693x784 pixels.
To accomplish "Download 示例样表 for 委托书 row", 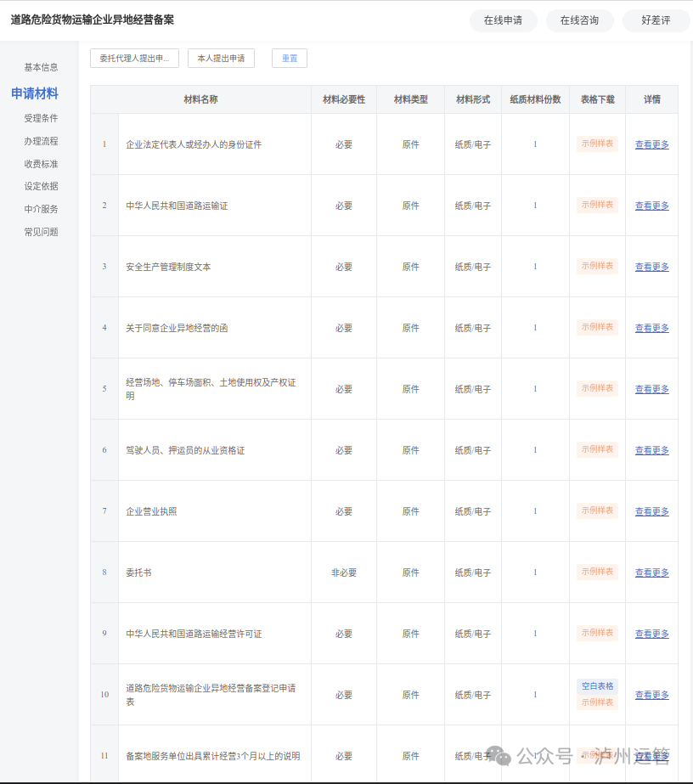I will [x=597, y=572].
